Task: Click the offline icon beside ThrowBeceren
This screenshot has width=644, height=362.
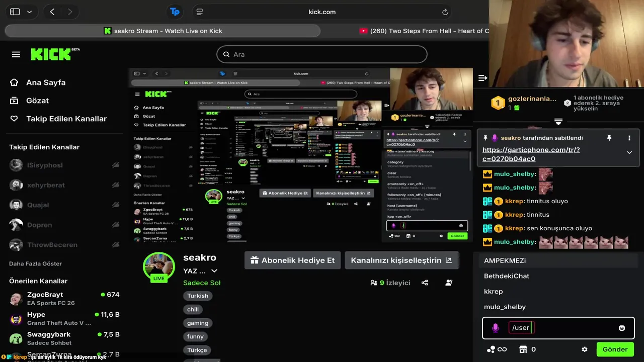Action: pos(116,245)
